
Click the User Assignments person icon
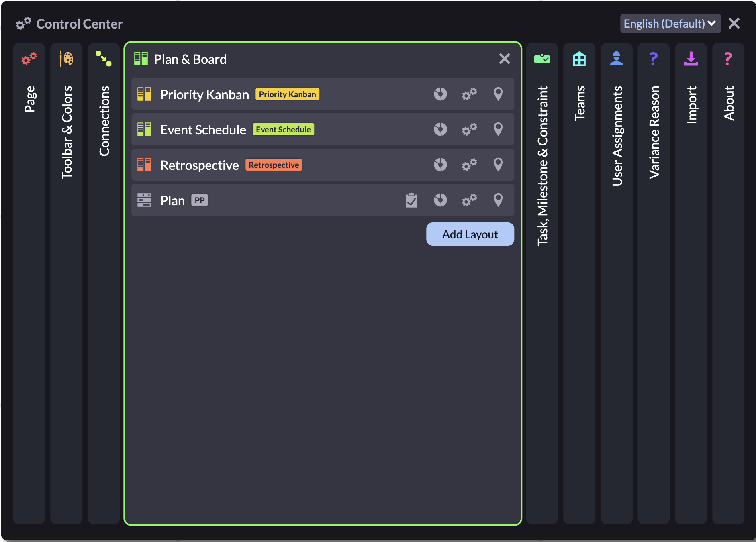[617, 59]
